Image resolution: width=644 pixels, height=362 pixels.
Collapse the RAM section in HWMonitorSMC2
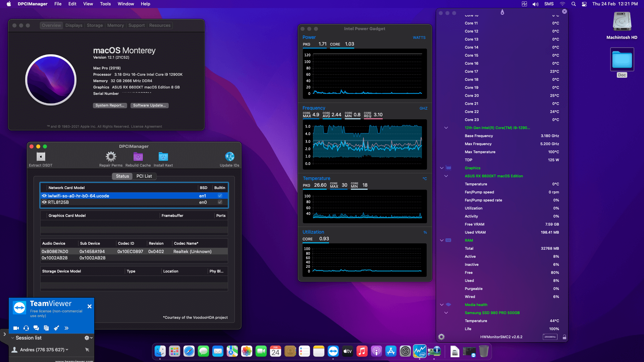pos(442,240)
